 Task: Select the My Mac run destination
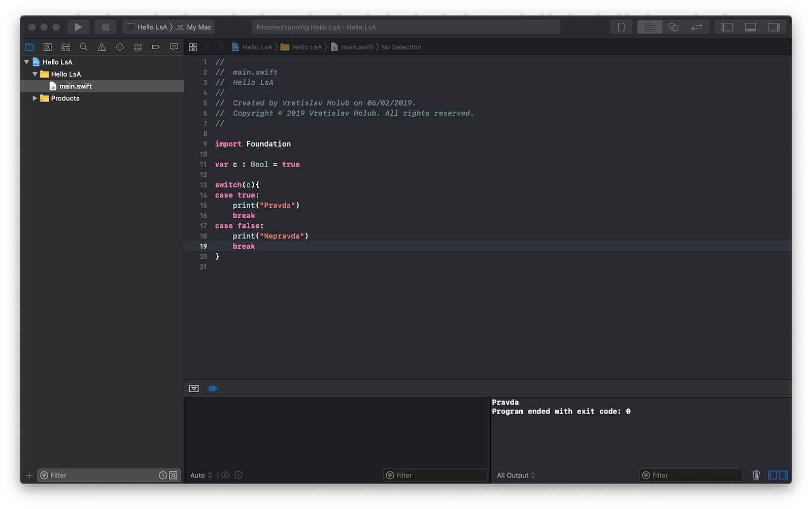[x=198, y=27]
